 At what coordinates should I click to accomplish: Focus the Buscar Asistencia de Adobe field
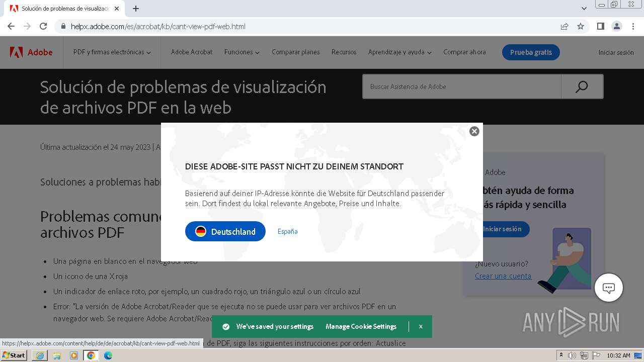(x=461, y=86)
